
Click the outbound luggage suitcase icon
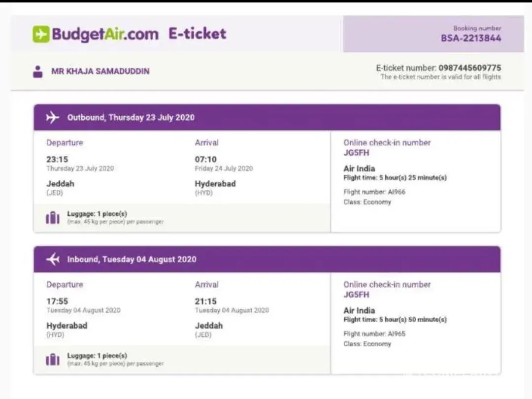(52, 218)
